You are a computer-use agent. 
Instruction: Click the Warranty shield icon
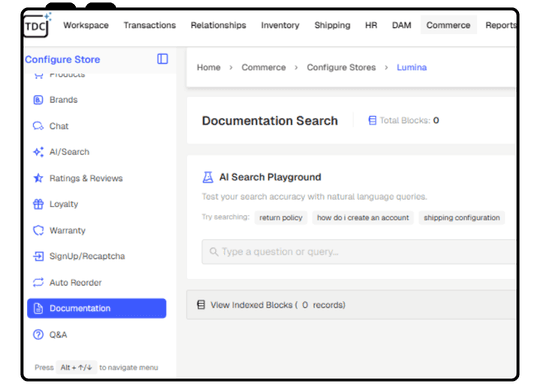[x=38, y=230]
